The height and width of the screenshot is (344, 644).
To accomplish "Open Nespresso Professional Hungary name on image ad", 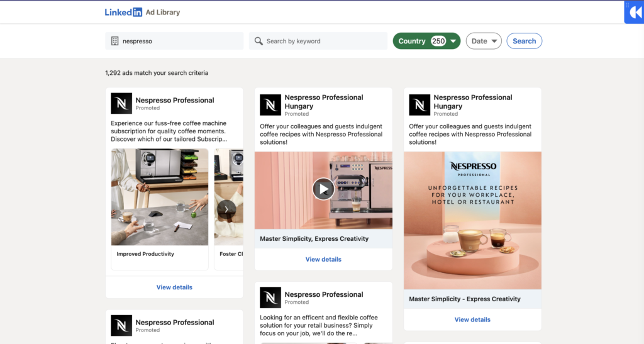I will pos(473,102).
